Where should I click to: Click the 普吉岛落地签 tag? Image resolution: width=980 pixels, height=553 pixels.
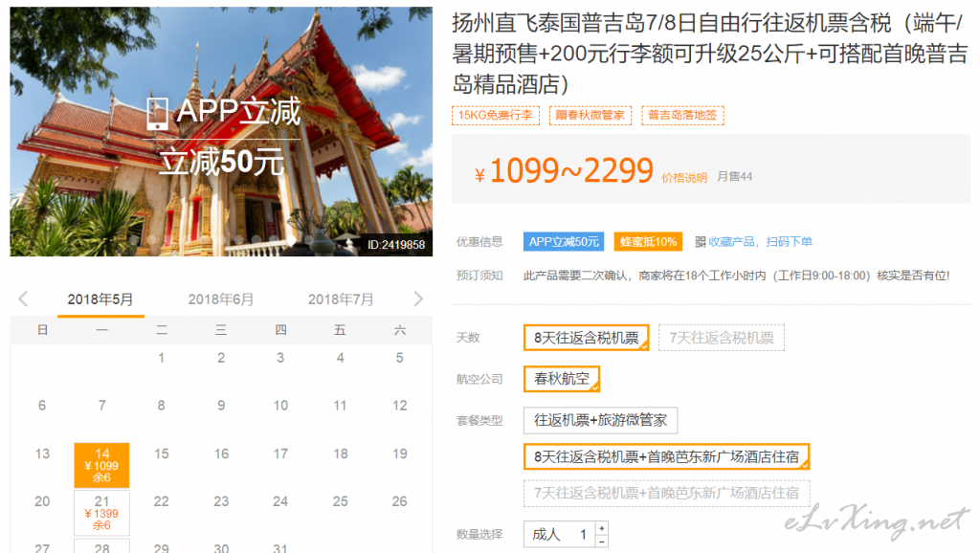tap(682, 116)
